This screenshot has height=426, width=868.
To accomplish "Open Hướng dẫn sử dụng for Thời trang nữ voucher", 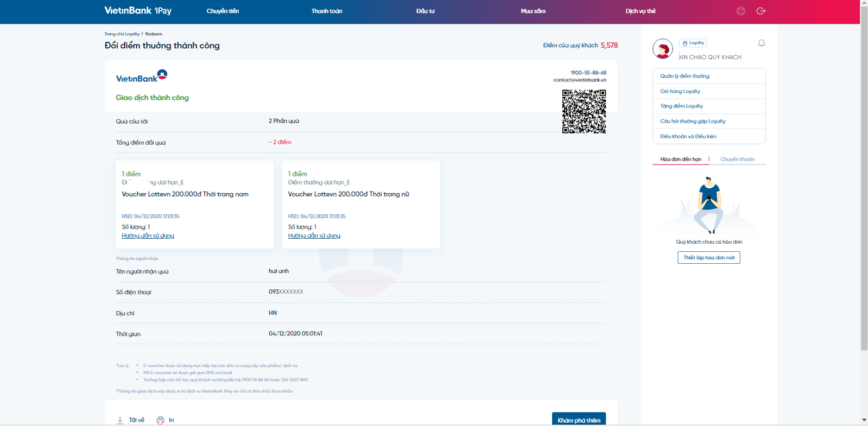I will pos(314,236).
